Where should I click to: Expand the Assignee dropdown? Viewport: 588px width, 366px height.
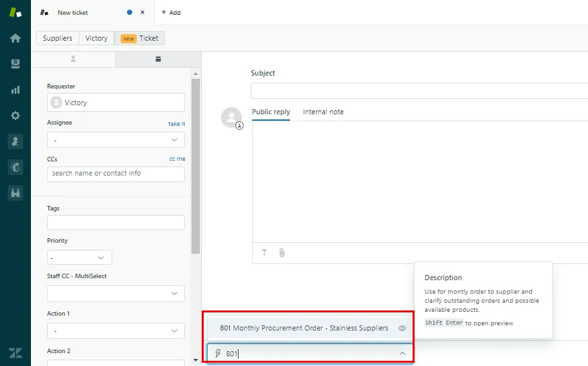coord(116,139)
